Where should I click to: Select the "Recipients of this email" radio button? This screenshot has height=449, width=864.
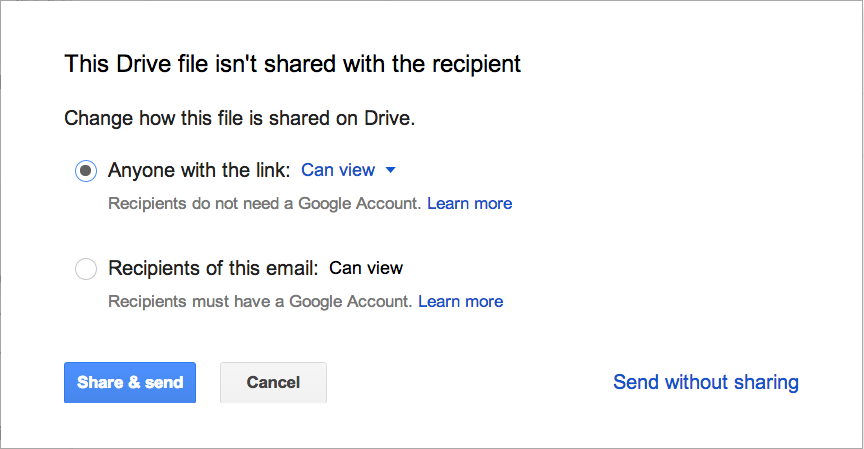[86, 268]
